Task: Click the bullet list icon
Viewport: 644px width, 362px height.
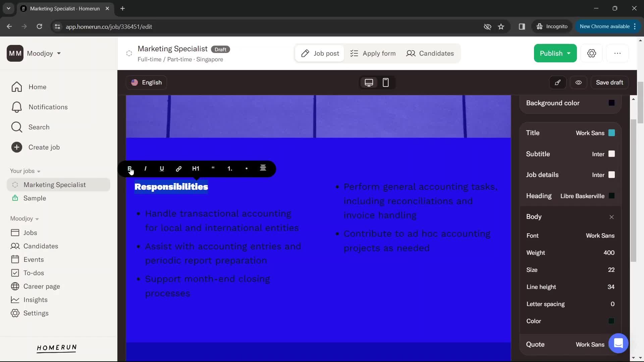Action: tap(246, 168)
